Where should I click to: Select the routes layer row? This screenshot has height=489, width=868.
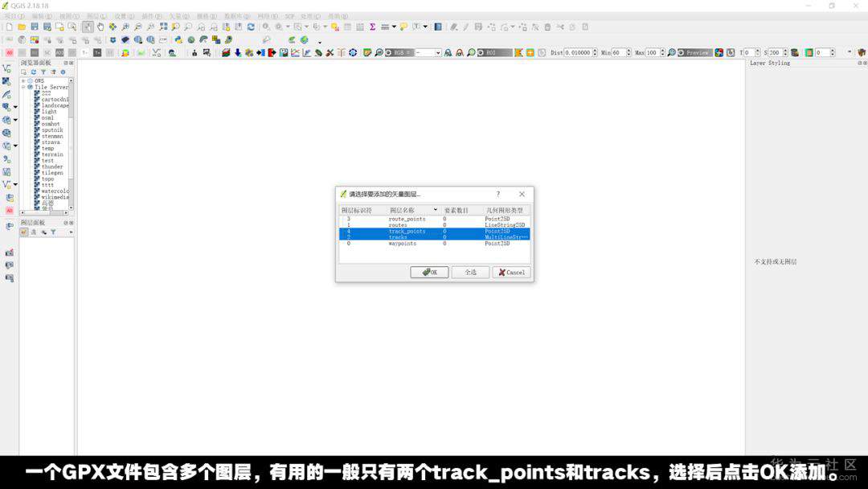coord(435,225)
